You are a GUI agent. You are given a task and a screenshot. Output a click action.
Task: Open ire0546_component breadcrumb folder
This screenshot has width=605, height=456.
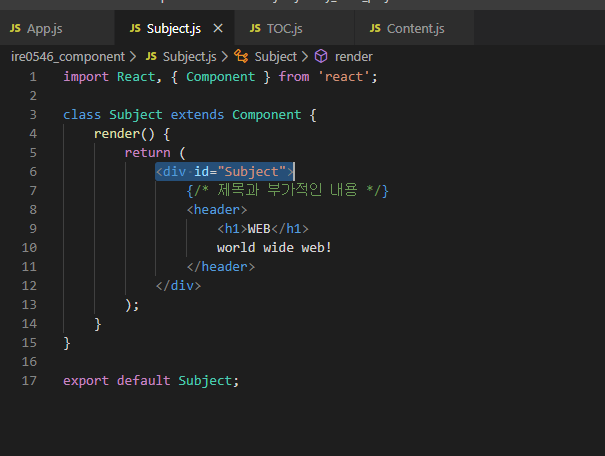pyautogui.click(x=68, y=57)
